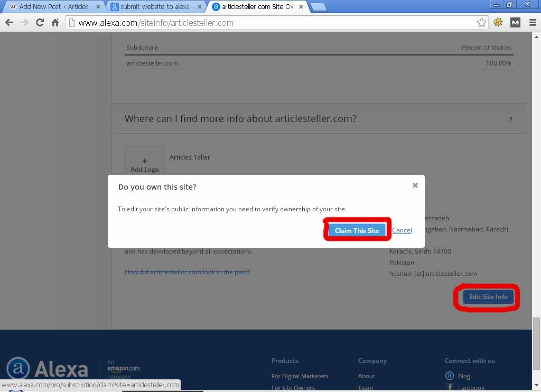The height and width of the screenshot is (392, 541).
Task: Close the submit website to alexa tab
Action: [x=199, y=6]
